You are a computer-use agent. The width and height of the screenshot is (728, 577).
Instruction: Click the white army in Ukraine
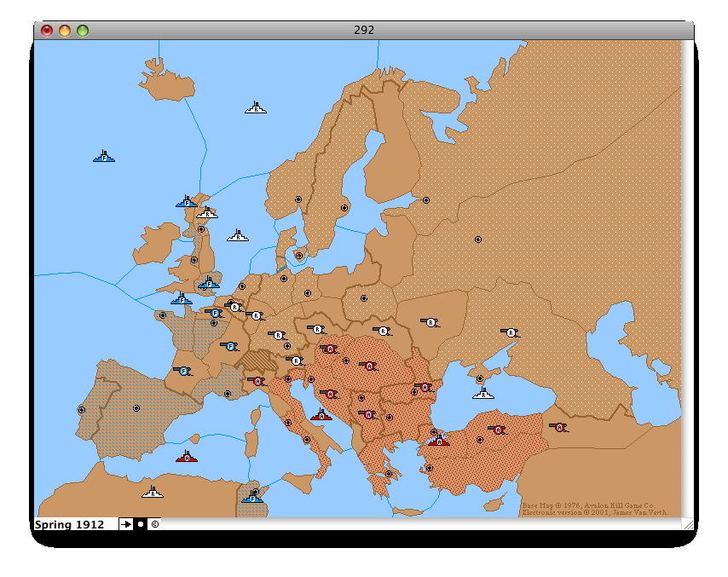[430, 323]
